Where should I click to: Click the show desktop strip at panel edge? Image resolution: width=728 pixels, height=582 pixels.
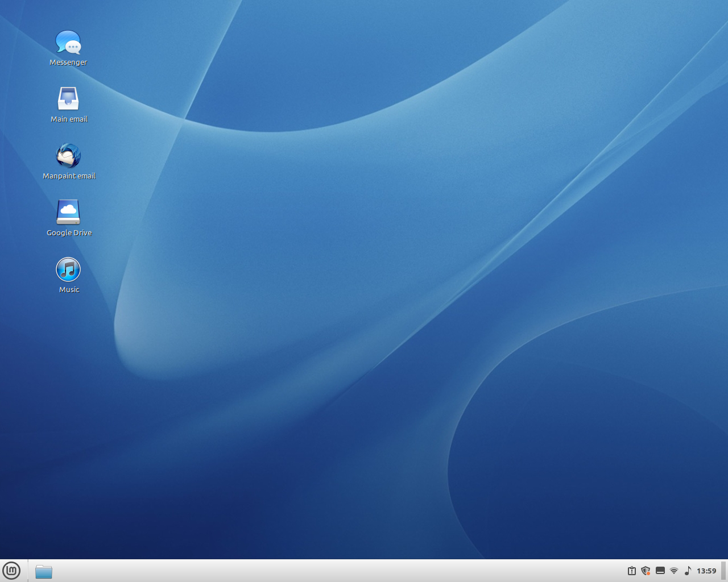click(x=724, y=571)
